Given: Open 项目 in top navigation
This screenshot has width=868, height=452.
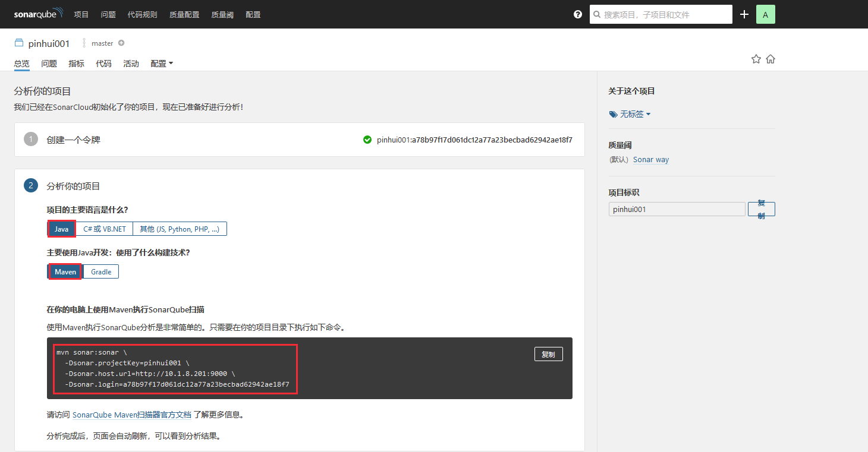Looking at the screenshot, I should pyautogui.click(x=81, y=14).
